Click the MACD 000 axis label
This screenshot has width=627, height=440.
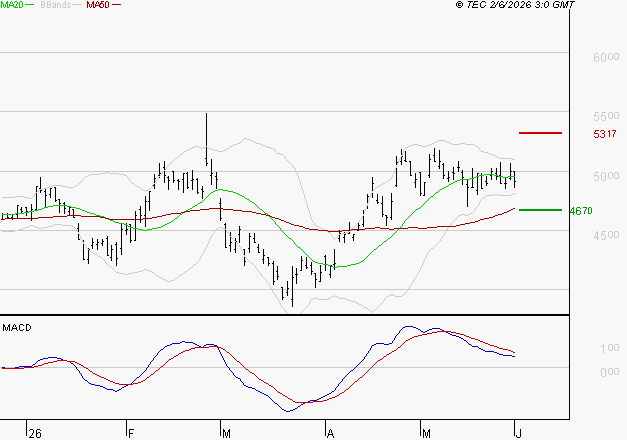tap(610, 372)
